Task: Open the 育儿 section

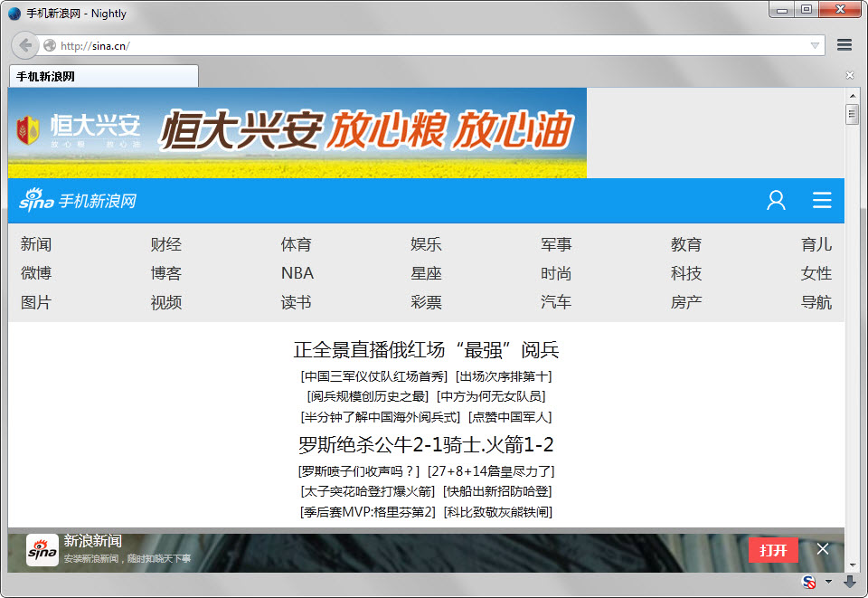Action: [x=816, y=244]
